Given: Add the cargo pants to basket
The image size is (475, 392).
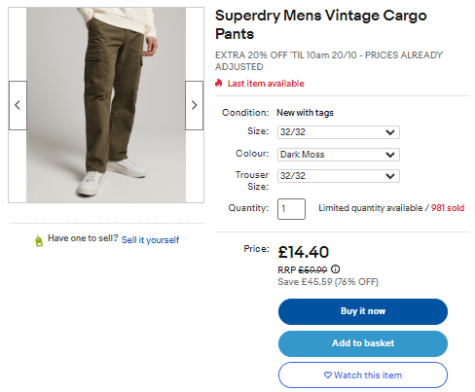Looking at the screenshot, I should click(x=363, y=343).
